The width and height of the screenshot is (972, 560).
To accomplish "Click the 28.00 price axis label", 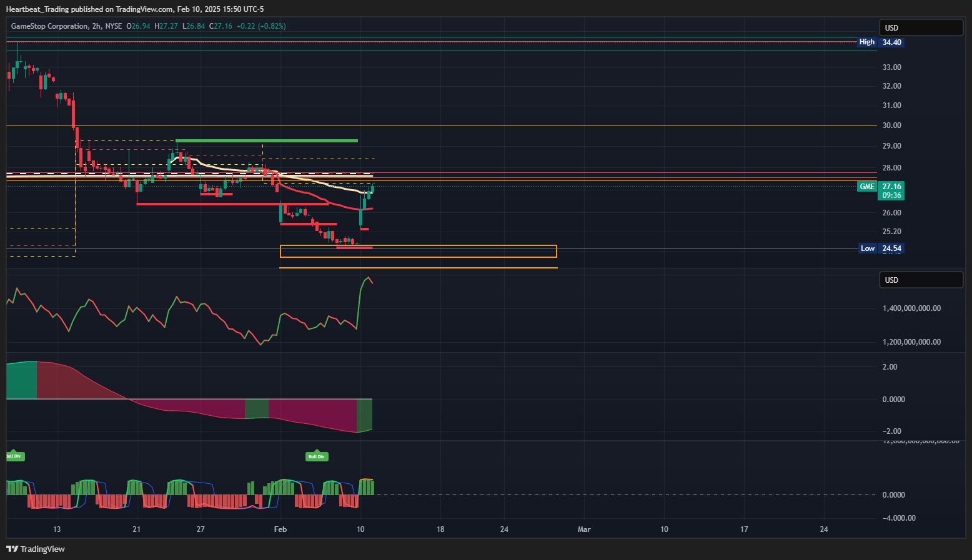I will (891, 168).
